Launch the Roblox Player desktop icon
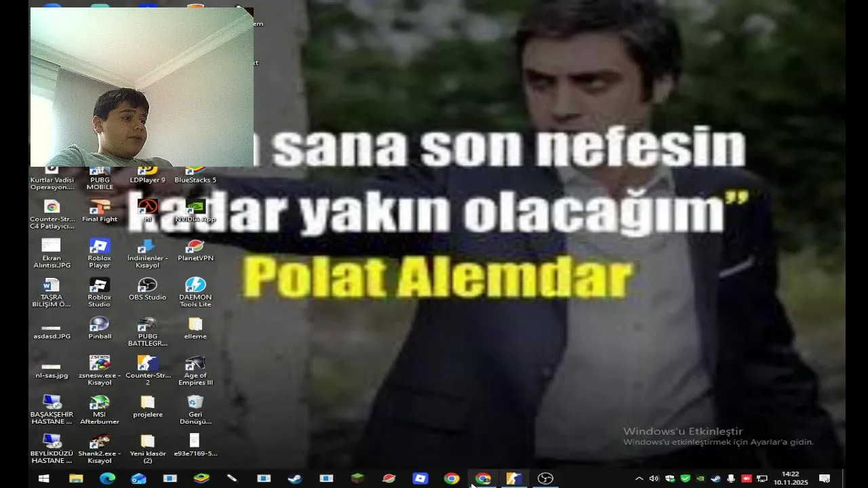 [x=100, y=253]
